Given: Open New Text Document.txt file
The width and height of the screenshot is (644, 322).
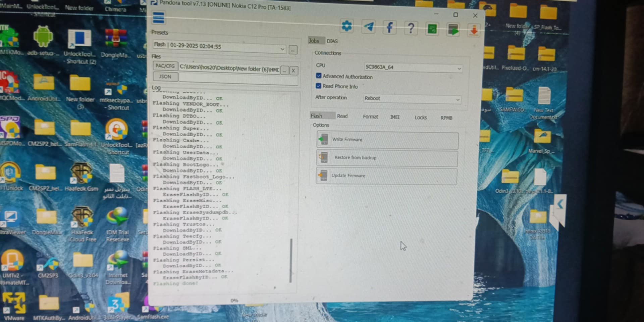Looking at the screenshot, I should tap(544, 103).
